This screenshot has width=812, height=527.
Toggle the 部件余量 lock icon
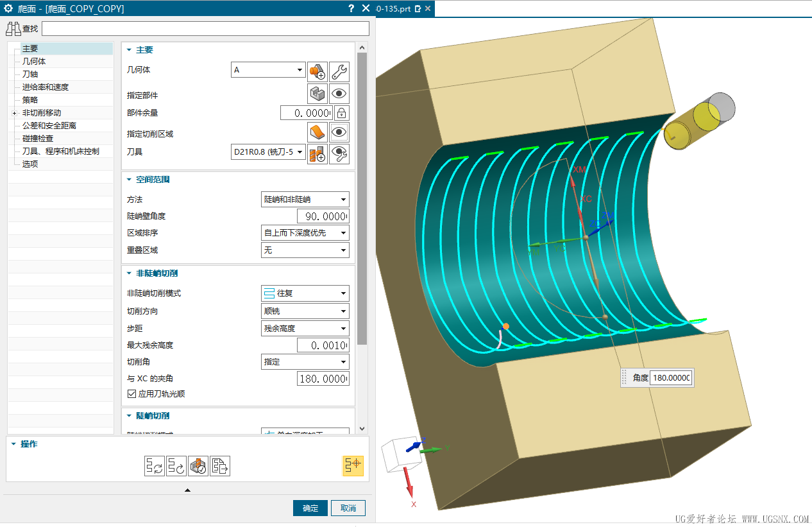(x=342, y=113)
